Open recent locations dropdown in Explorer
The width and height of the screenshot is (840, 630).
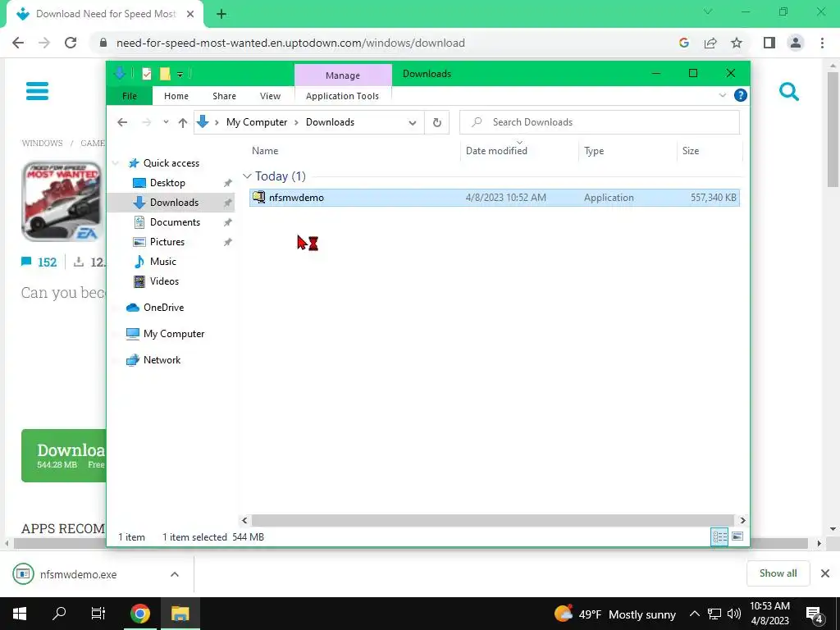(x=166, y=122)
